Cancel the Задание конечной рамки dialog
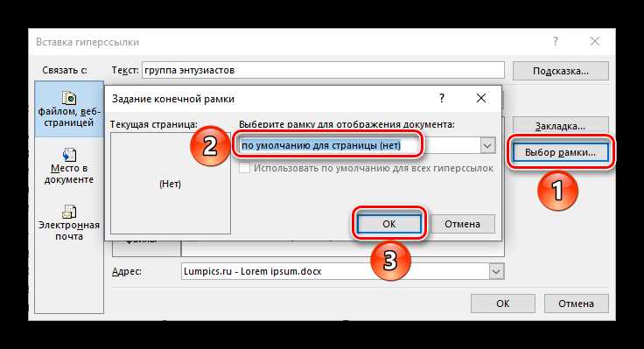 tap(463, 224)
